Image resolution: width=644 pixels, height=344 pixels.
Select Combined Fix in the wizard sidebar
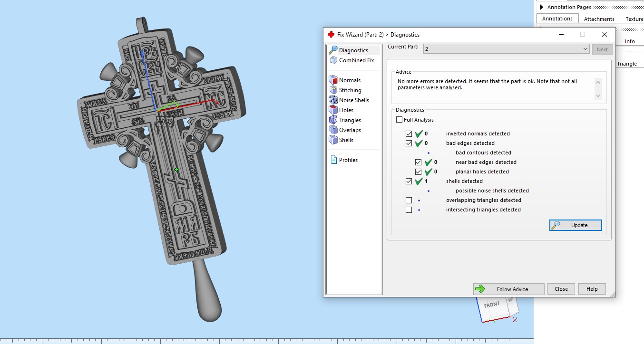(352, 60)
